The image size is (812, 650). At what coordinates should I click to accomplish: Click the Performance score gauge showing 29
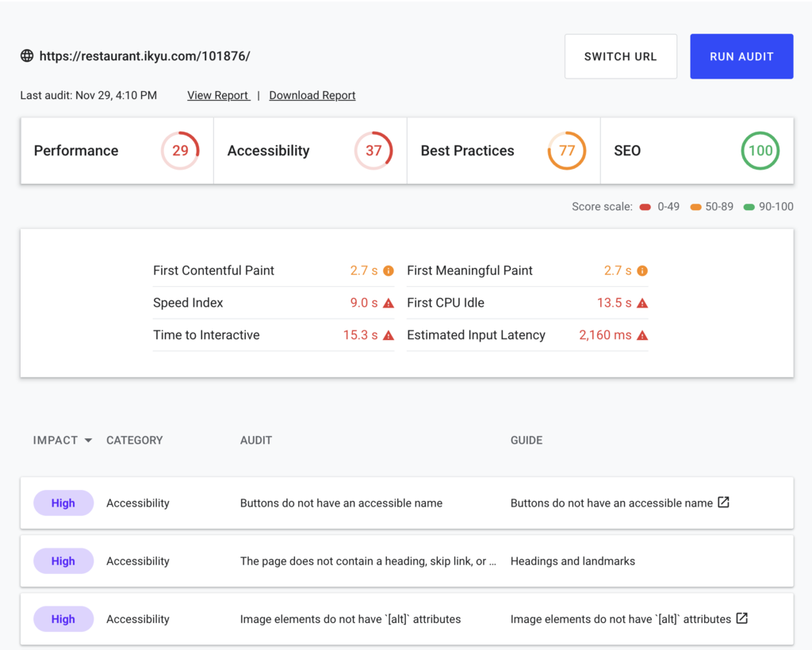coord(180,151)
